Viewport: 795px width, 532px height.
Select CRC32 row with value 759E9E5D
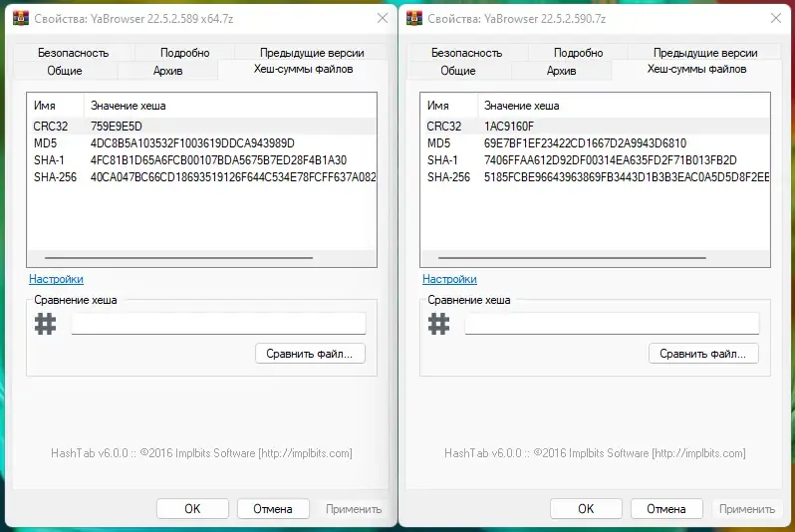click(202, 126)
